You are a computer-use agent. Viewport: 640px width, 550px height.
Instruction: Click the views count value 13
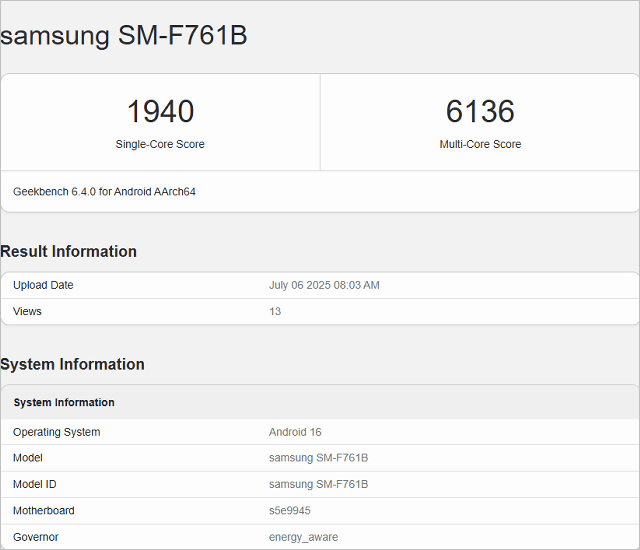coord(275,311)
